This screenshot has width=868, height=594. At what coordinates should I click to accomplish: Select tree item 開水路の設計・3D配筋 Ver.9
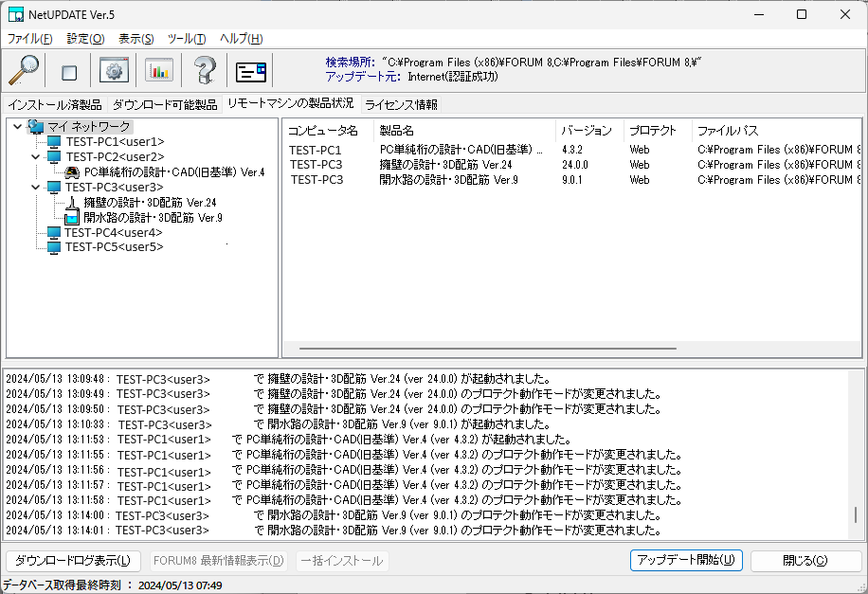[153, 218]
